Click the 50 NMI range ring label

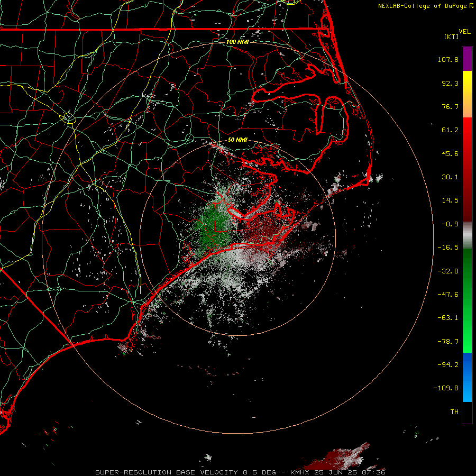pyautogui.click(x=237, y=140)
